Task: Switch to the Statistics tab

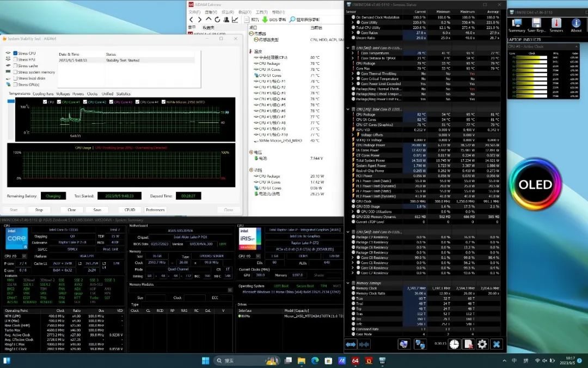Action: (124, 94)
